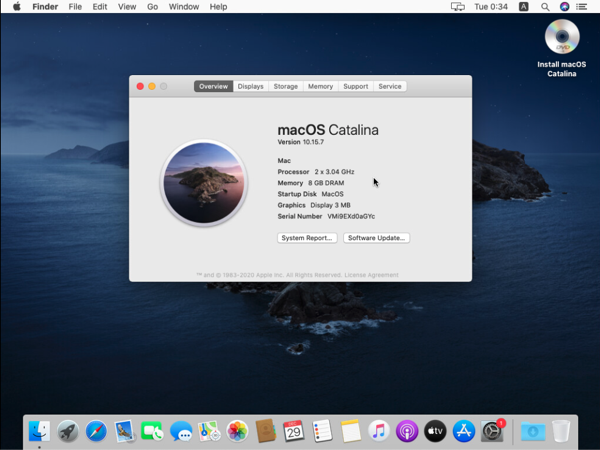Switch to the Support tab
The image size is (600, 450).
(356, 86)
